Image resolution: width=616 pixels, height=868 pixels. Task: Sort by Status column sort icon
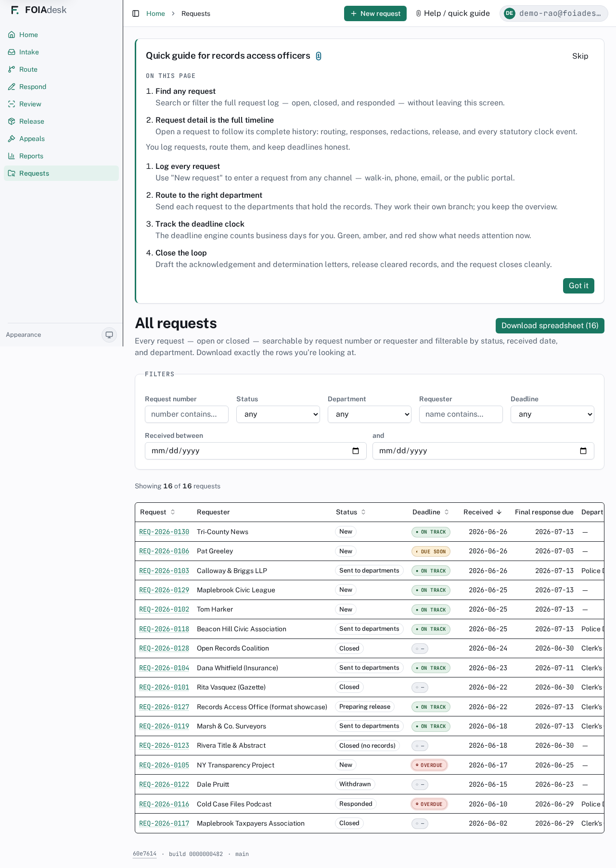click(x=363, y=512)
